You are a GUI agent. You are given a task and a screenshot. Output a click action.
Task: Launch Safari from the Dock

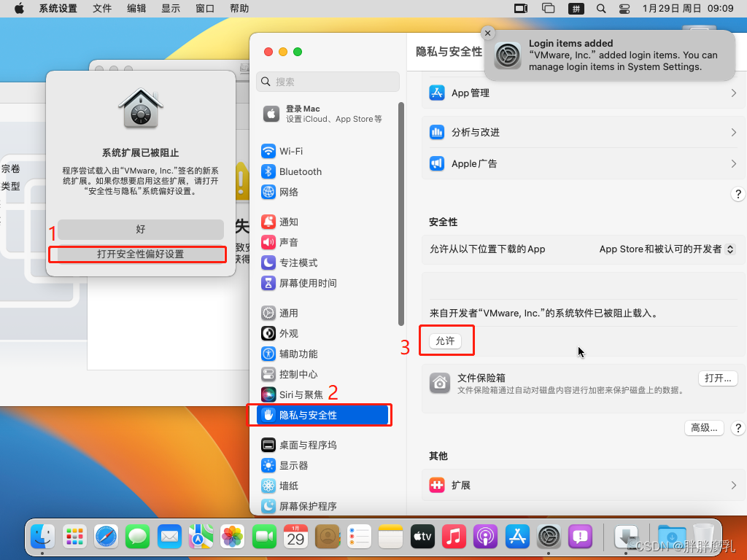coord(106,537)
